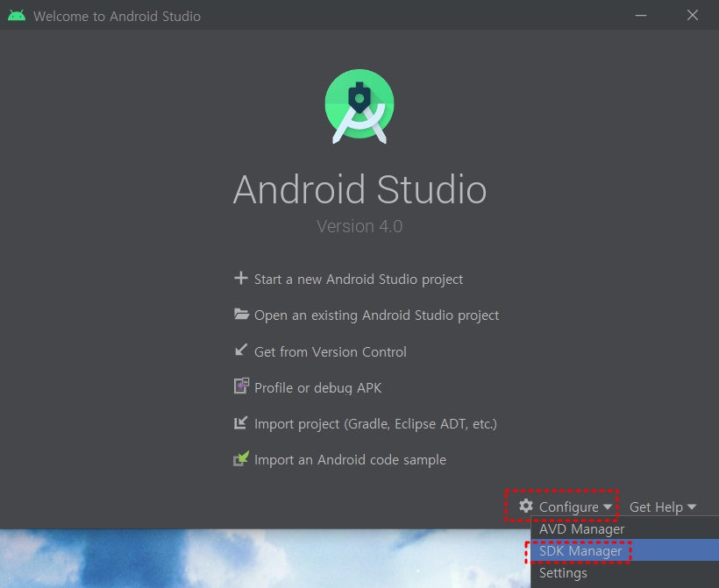Minimize the Welcome to Android Studio window
Image resolution: width=719 pixels, height=588 pixels.
[641, 16]
